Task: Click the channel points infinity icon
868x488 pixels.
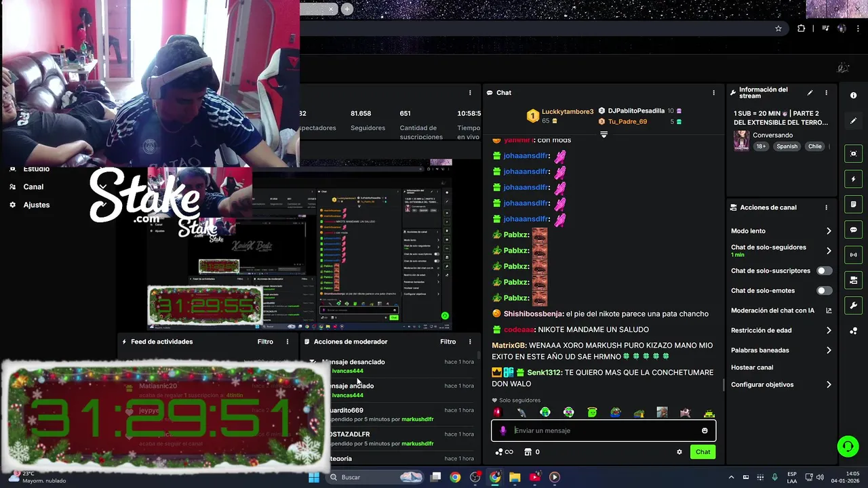Action: [504, 452]
